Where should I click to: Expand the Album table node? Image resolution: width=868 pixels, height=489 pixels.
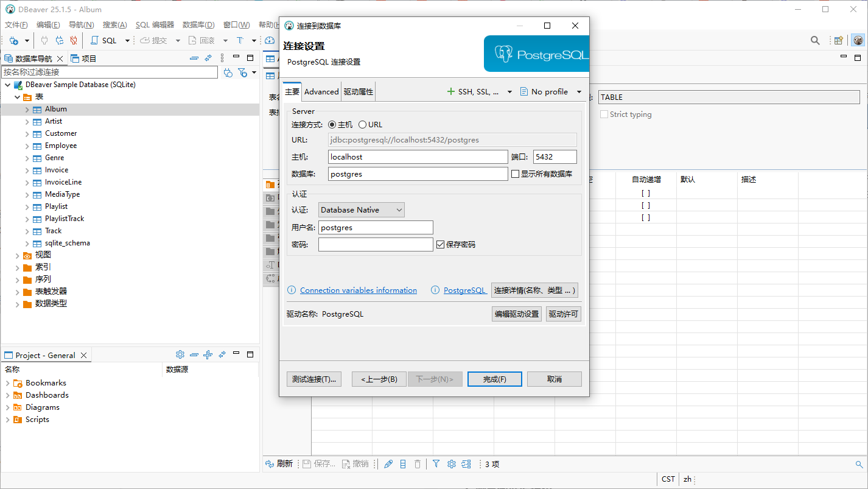click(27, 109)
